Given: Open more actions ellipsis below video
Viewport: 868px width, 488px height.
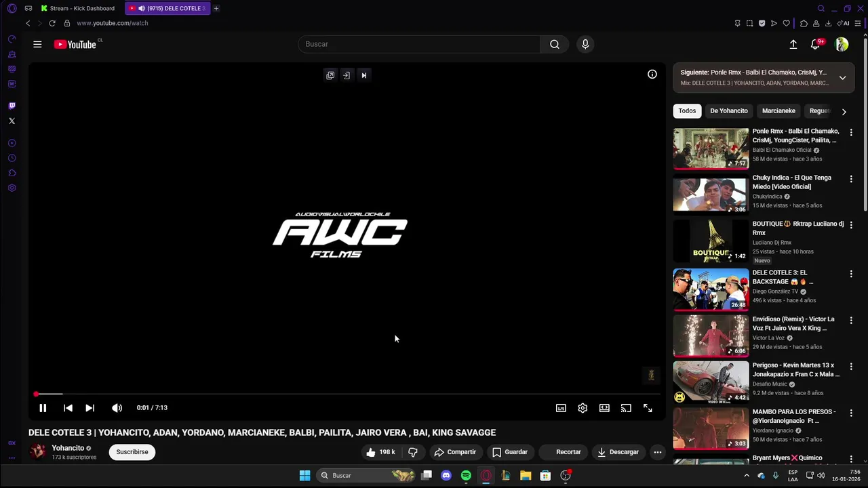Looking at the screenshot, I should pyautogui.click(x=657, y=452).
